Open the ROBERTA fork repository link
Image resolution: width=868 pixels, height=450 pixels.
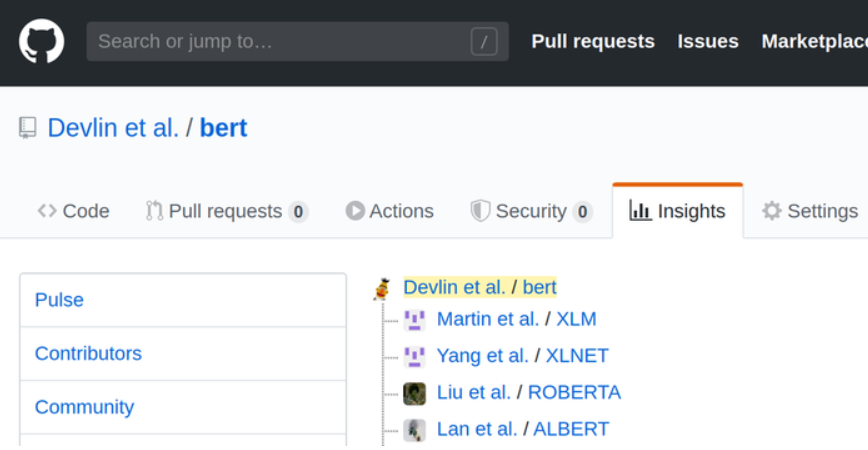click(x=574, y=393)
